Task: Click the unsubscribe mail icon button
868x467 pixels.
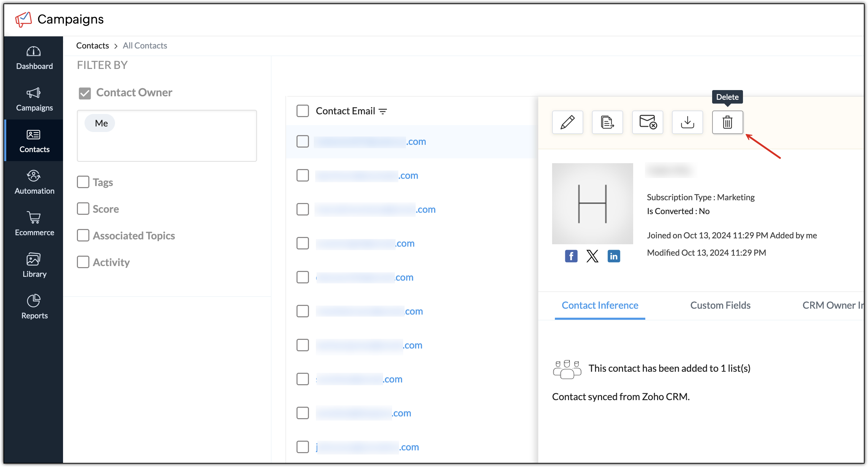Action: point(647,122)
